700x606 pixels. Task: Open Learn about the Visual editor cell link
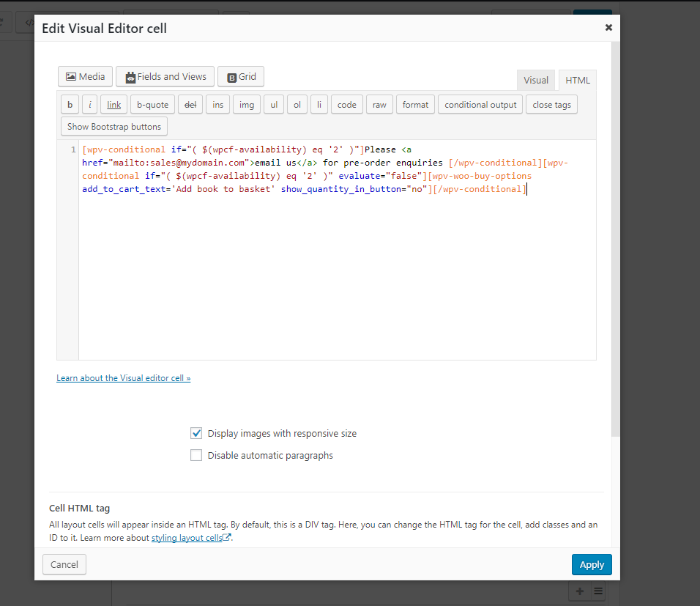pos(124,378)
